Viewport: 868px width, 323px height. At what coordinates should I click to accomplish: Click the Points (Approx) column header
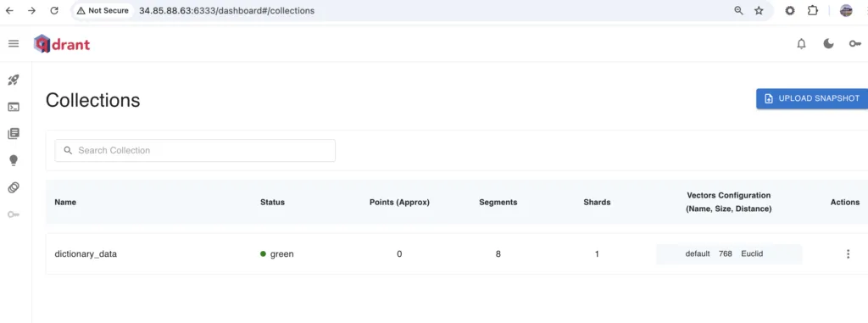pos(399,203)
